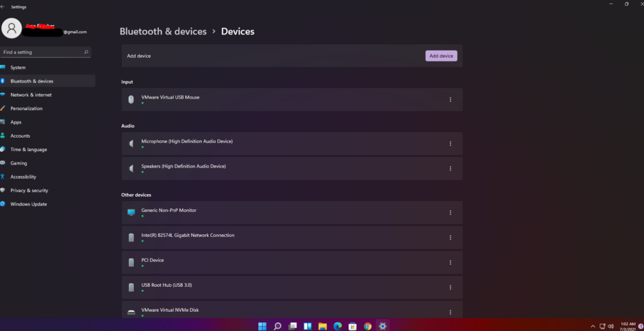
Task: Click the Add device button
Action: coord(441,56)
